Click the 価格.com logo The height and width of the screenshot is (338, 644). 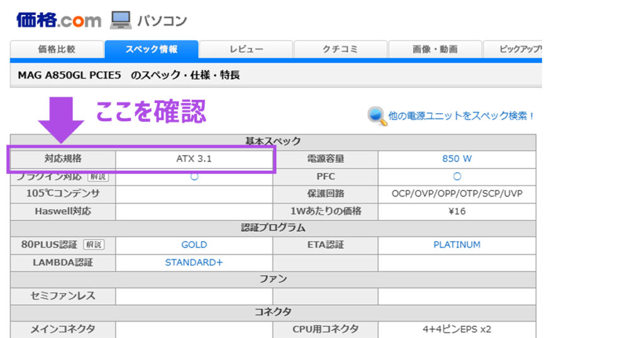[58, 19]
